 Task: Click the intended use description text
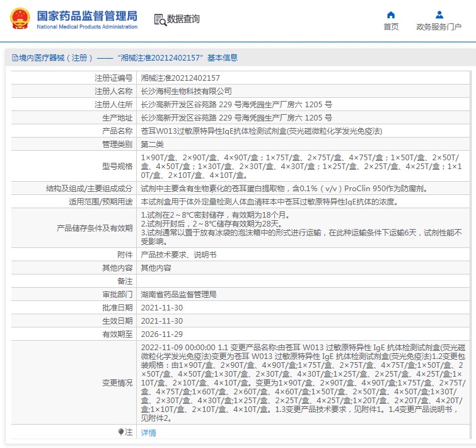click(270, 202)
